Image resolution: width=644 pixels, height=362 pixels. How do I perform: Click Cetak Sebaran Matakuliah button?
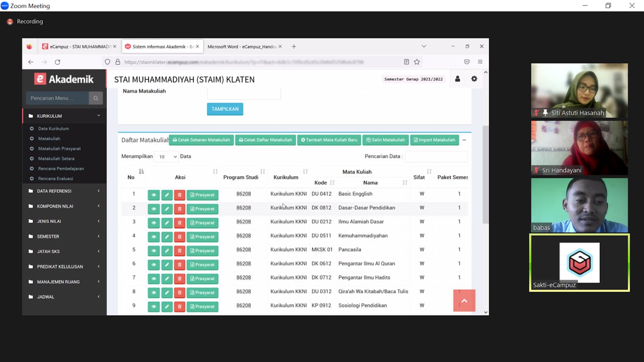(201, 140)
